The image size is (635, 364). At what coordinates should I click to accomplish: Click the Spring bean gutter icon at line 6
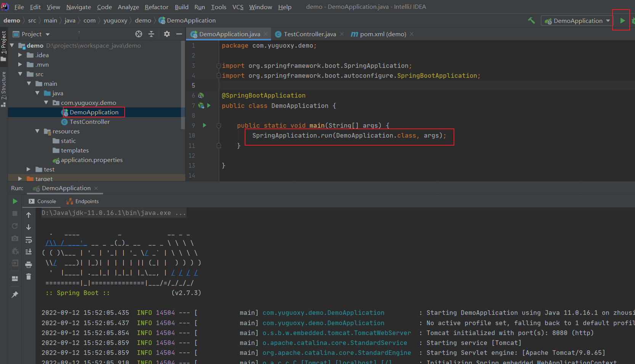(x=201, y=95)
